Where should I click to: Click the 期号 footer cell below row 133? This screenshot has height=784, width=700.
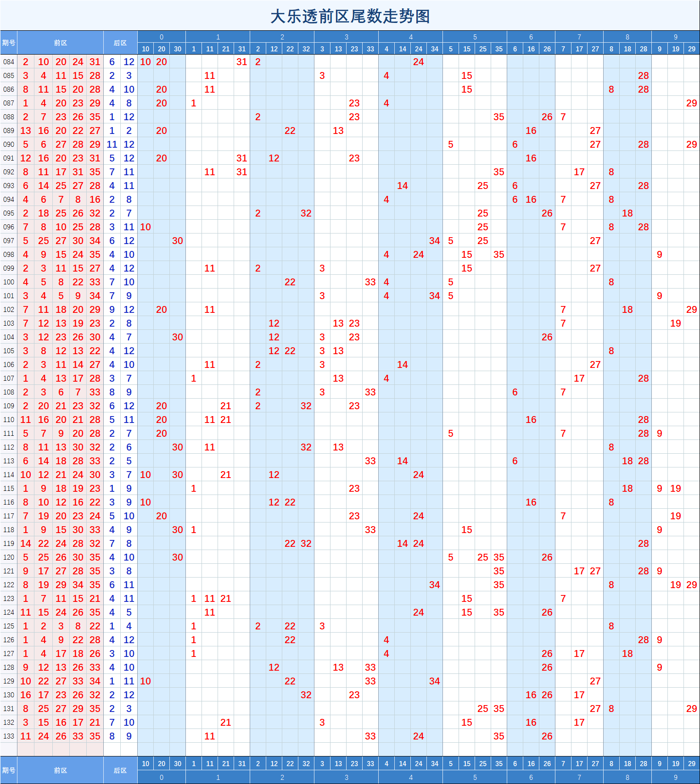(9, 770)
